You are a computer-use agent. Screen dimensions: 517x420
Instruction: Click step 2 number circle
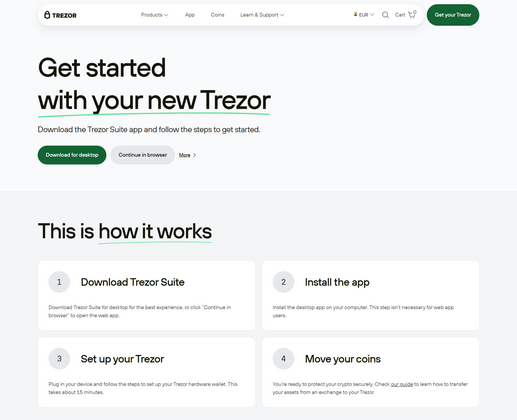[x=283, y=282]
